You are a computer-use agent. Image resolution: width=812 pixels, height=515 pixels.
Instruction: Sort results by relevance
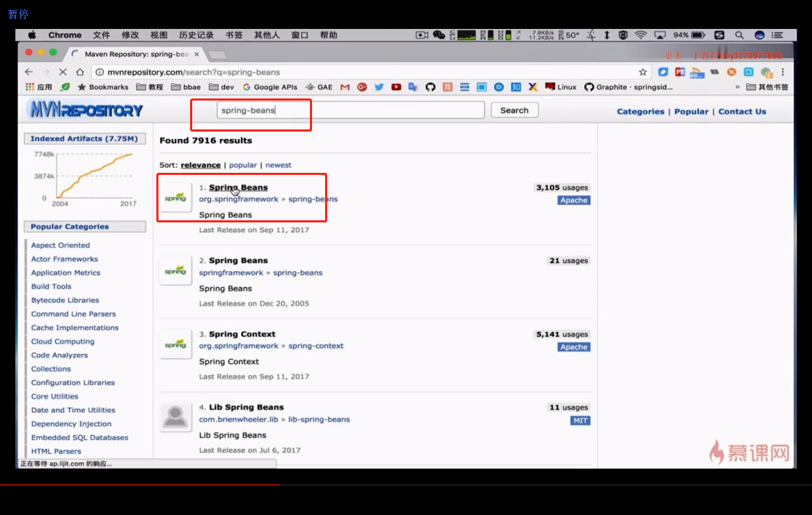(200, 165)
